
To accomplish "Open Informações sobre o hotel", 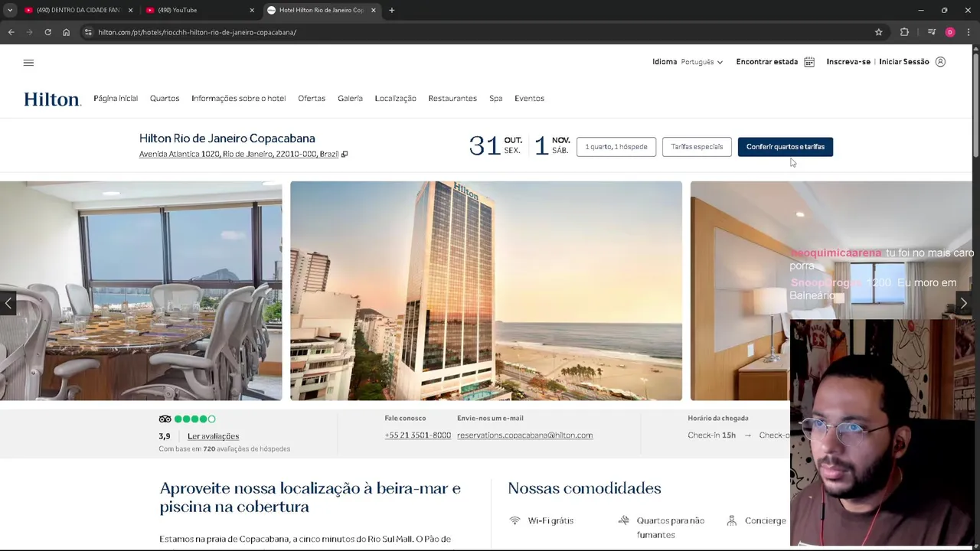I will point(238,99).
